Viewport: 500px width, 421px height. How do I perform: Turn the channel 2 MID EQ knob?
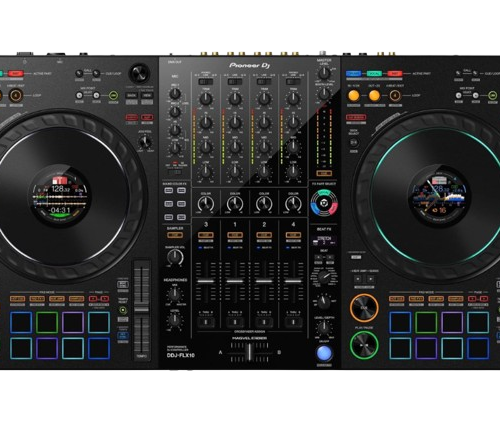264,147
